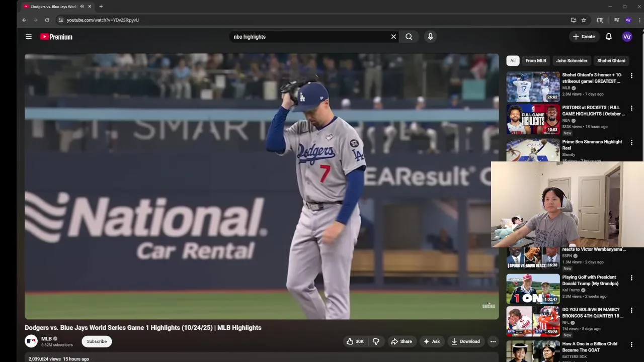The height and width of the screenshot is (362, 644).
Task: Open the MLB channel avatar
Action: (x=31, y=341)
